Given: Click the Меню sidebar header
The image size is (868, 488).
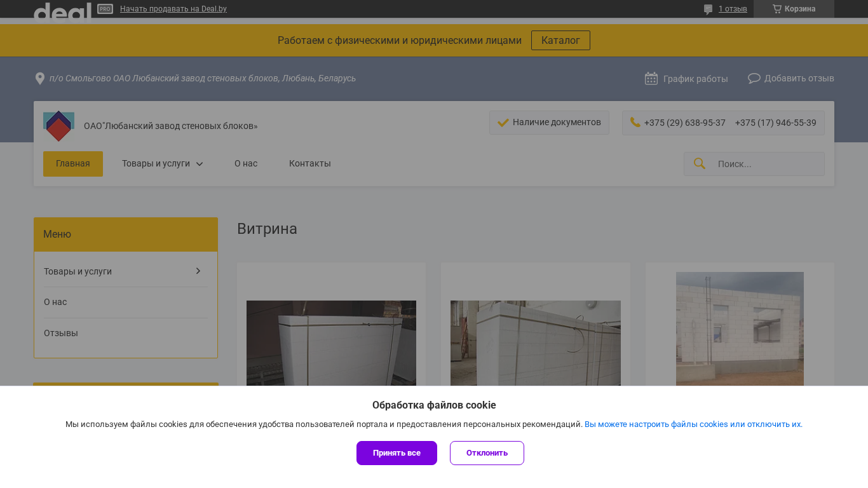Looking at the screenshot, I should [126, 234].
